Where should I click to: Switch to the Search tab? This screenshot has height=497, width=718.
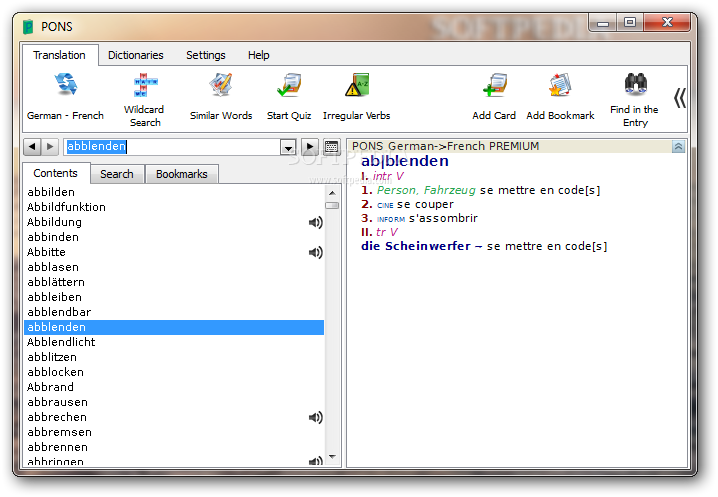(x=117, y=174)
